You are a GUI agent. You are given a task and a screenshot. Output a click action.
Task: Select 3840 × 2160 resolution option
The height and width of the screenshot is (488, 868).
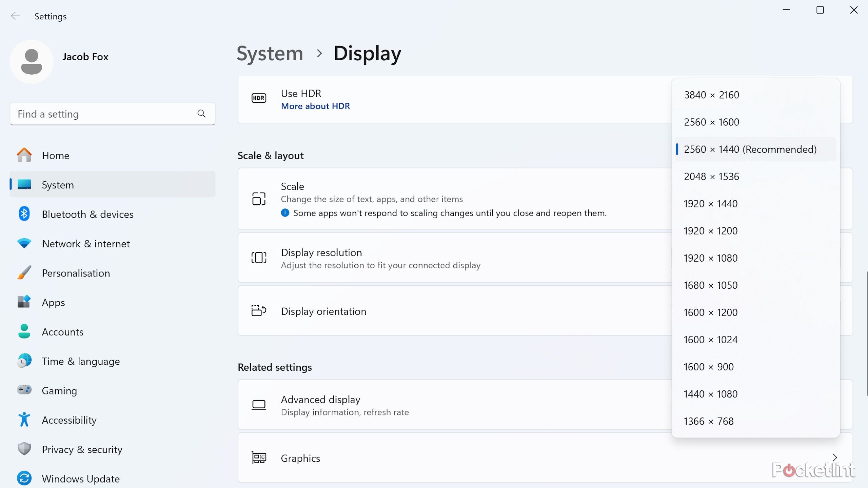(711, 95)
